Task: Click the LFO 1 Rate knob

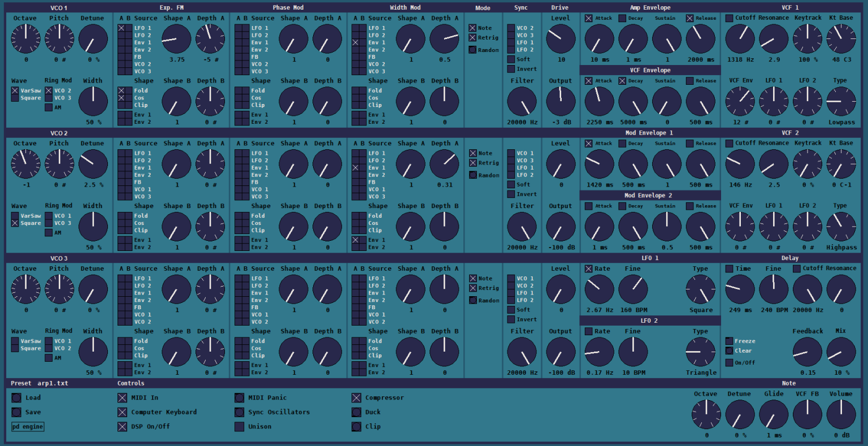Action: coord(599,289)
